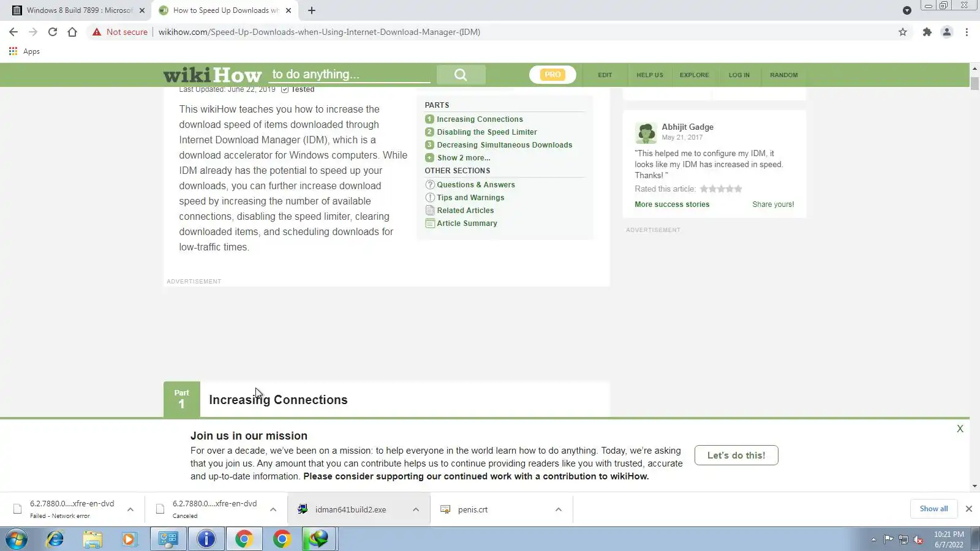Open Chrome three-dot menu

point(967,32)
